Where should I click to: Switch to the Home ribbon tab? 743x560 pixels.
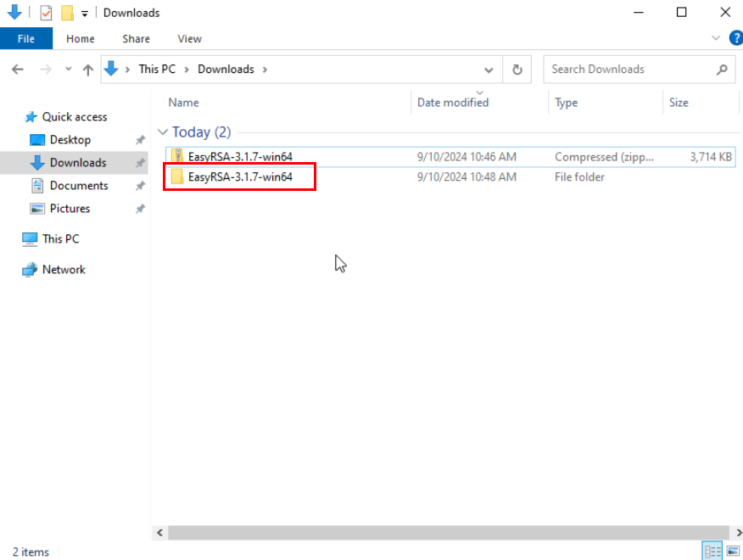pos(81,38)
